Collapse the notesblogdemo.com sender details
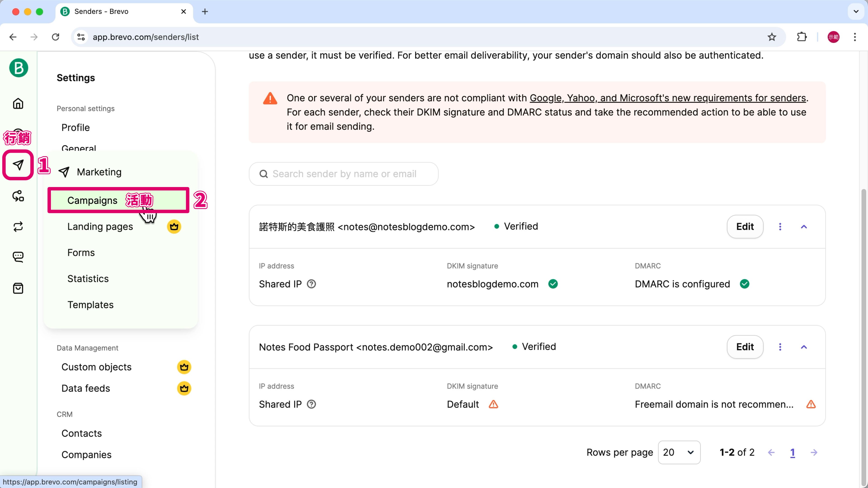The height and width of the screenshot is (488, 868). click(x=804, y=227)
